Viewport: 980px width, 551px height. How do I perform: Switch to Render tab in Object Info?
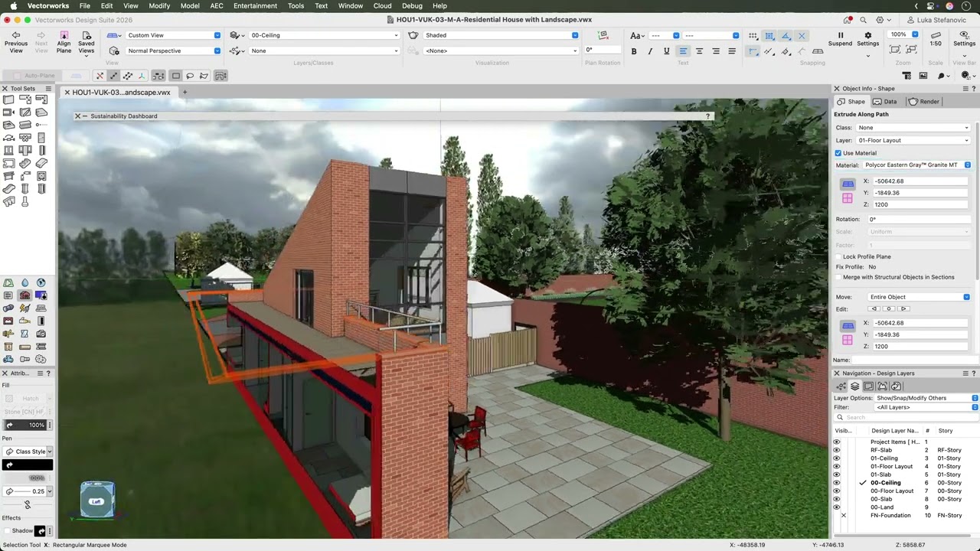point(923,102)
